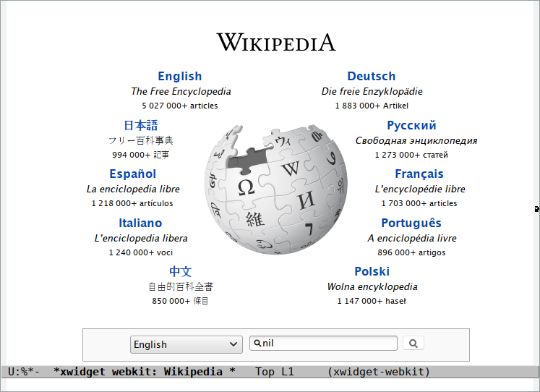540x392 pixels.
Task: Open the Русский Wikipedia link
Action: pyautogui.click(x=411, y=125)
